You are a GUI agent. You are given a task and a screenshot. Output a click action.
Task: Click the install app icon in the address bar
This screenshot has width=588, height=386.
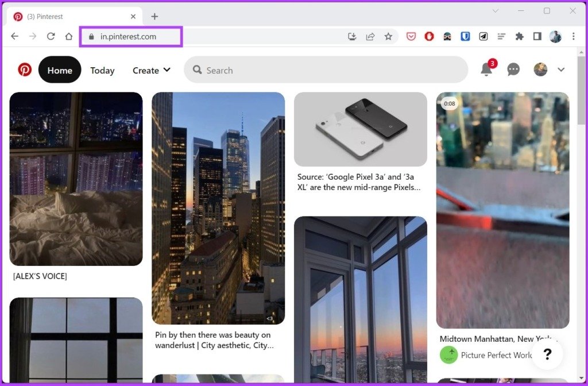point(352,36)
